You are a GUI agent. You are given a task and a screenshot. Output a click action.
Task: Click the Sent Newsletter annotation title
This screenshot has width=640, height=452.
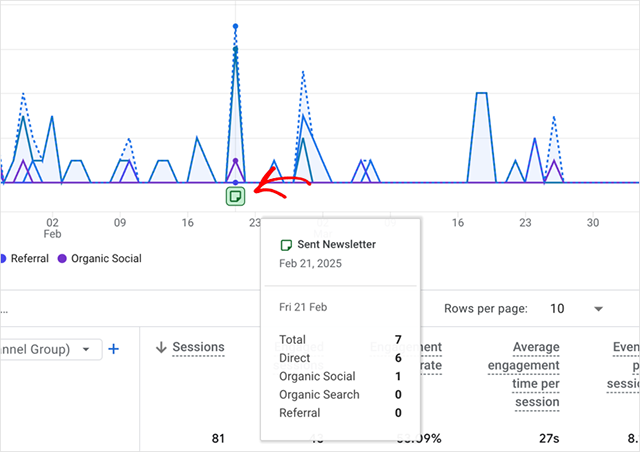[336, 244]
